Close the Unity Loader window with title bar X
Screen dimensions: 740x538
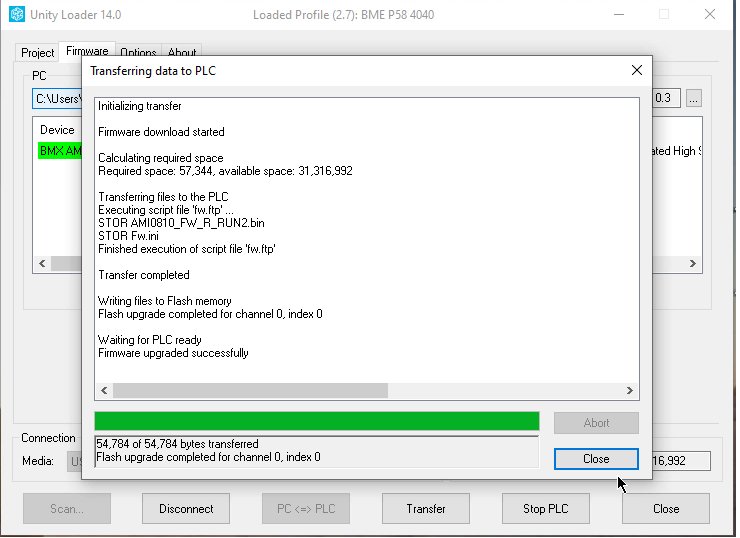[710, 15]
